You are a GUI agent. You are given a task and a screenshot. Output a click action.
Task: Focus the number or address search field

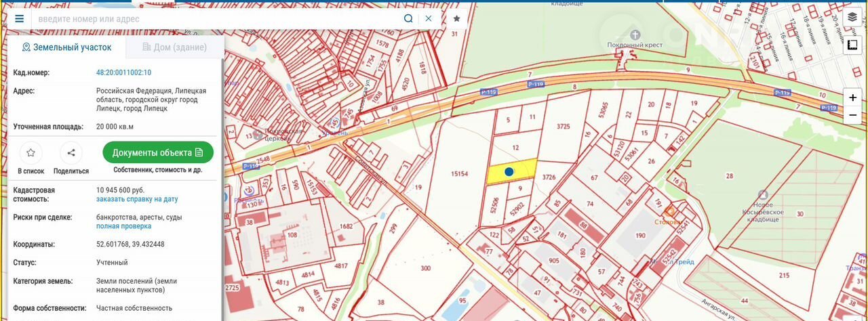(217, 19)
